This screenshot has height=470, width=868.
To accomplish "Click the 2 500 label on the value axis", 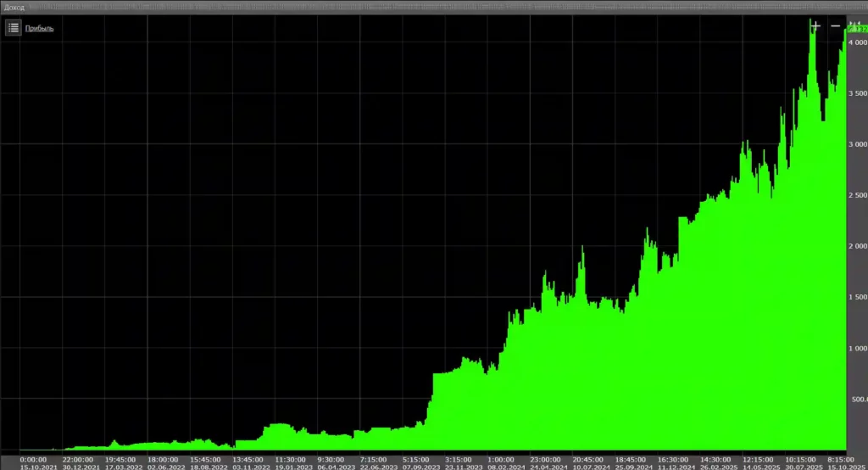I will click(x=858, y=195).
